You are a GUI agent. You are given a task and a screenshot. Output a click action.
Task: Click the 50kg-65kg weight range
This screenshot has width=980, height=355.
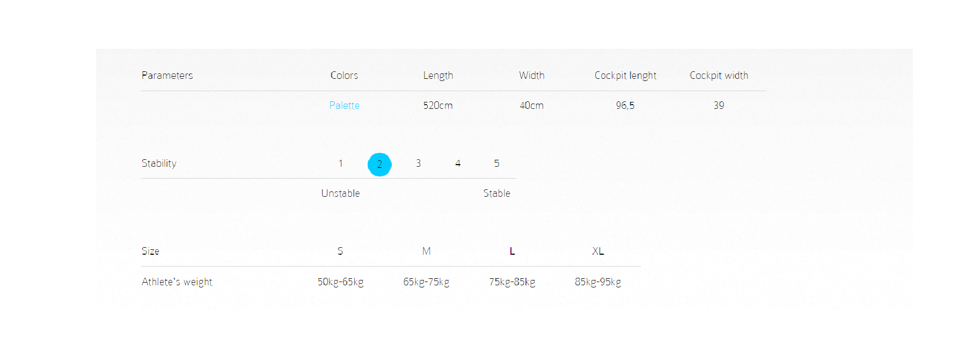tap(340, 282)
